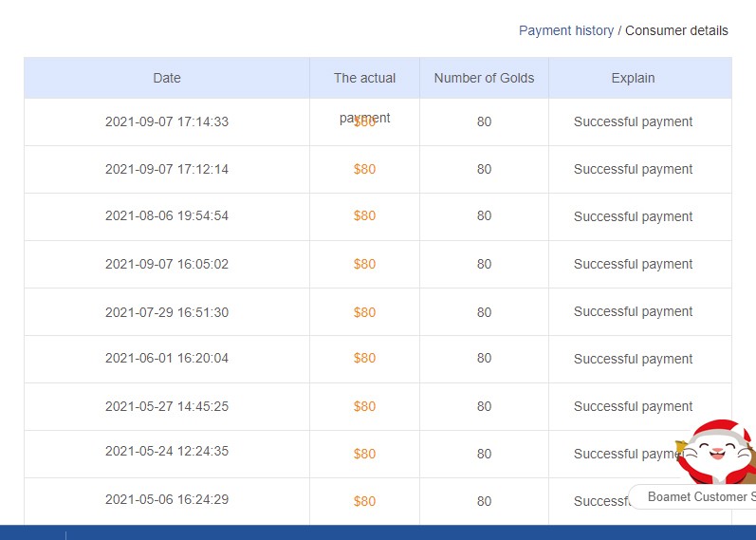Click The actual payment column header

coord(364,78)
